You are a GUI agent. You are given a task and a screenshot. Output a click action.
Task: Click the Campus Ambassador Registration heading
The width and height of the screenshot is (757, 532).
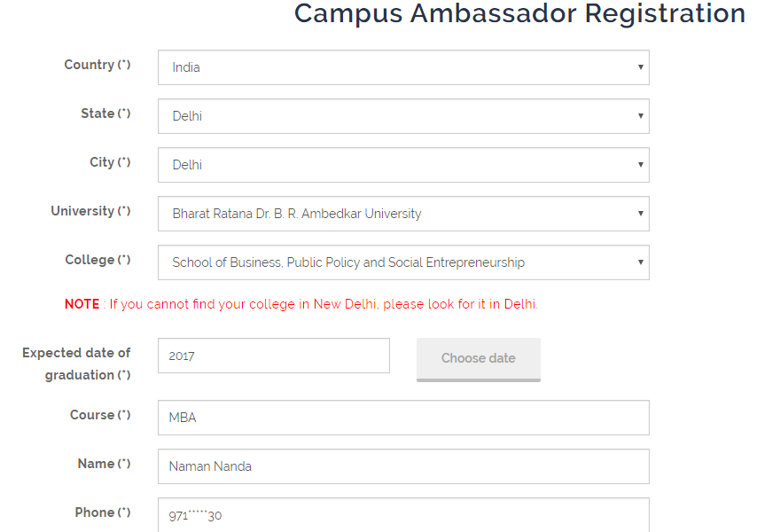519,14
